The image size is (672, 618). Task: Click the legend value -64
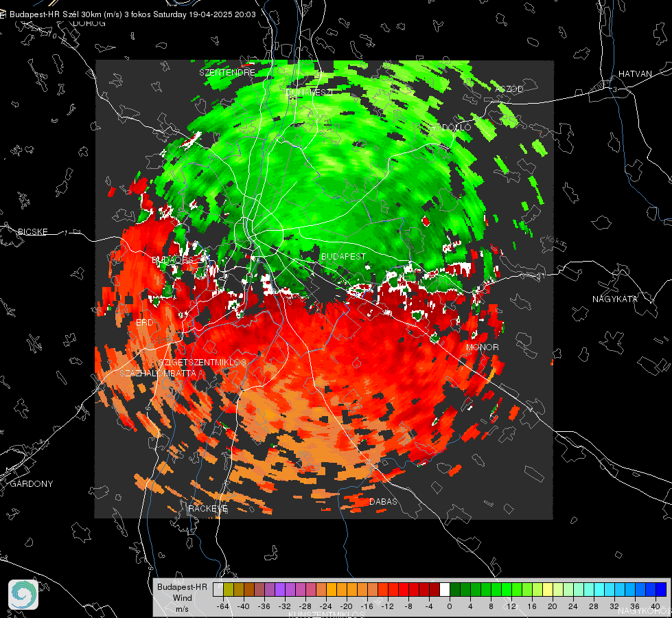[x=223, y=606]
